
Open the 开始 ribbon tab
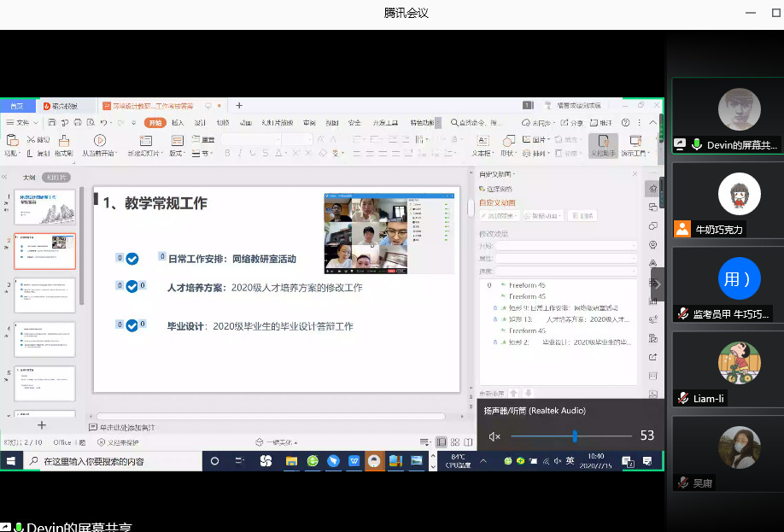[155, 123]
